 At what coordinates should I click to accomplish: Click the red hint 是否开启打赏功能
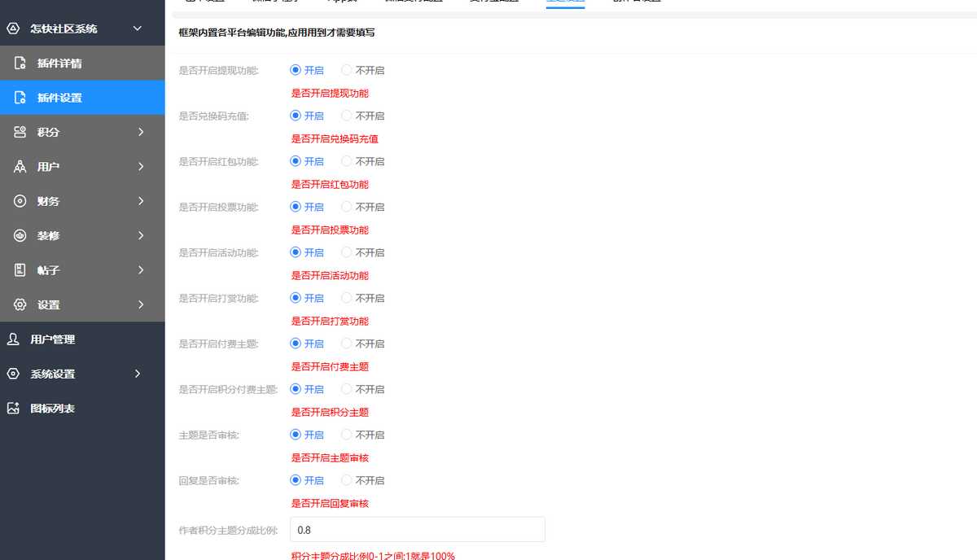(x=330, y=321)
